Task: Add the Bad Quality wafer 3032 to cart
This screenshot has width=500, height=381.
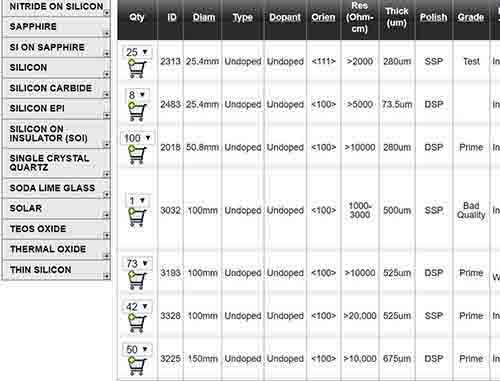Action: 137,217
